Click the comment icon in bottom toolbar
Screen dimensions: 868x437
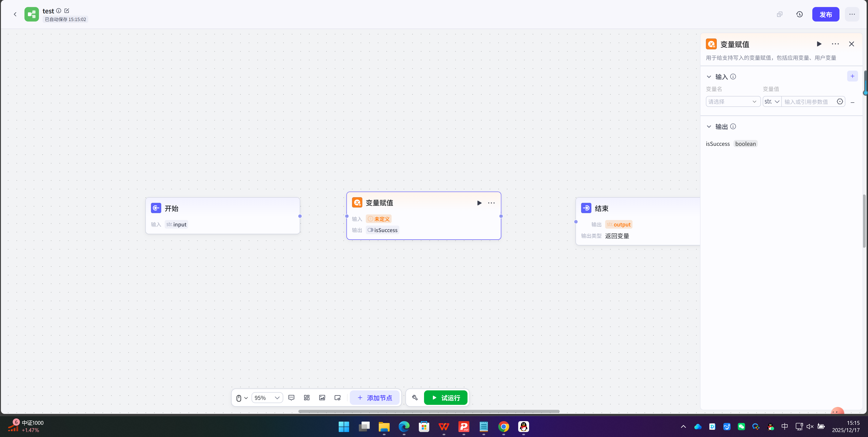pyautogui.click(x=291, y=398)
